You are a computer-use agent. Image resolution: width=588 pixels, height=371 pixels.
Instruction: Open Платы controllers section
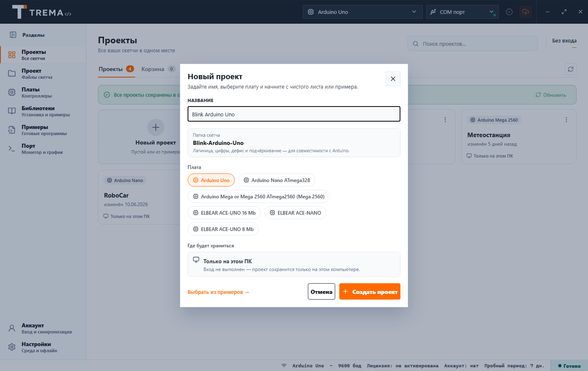[43, 92]
